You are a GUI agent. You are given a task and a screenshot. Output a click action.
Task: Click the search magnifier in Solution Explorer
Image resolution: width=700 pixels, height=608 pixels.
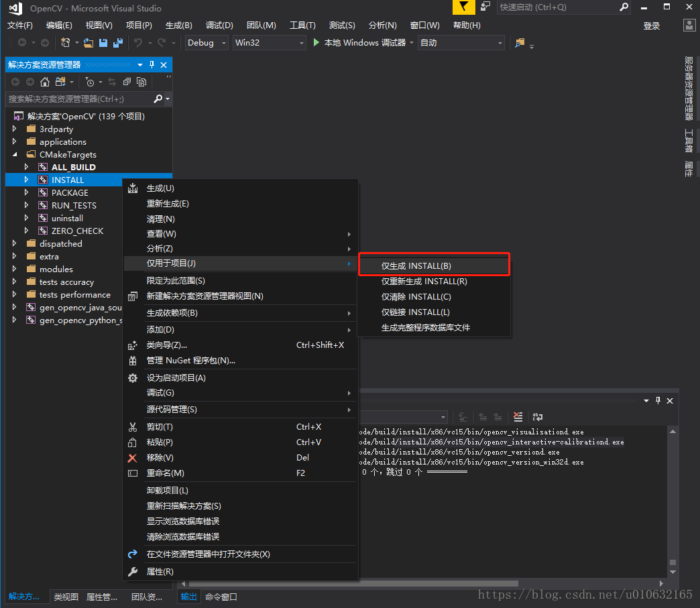coord(158,99)
